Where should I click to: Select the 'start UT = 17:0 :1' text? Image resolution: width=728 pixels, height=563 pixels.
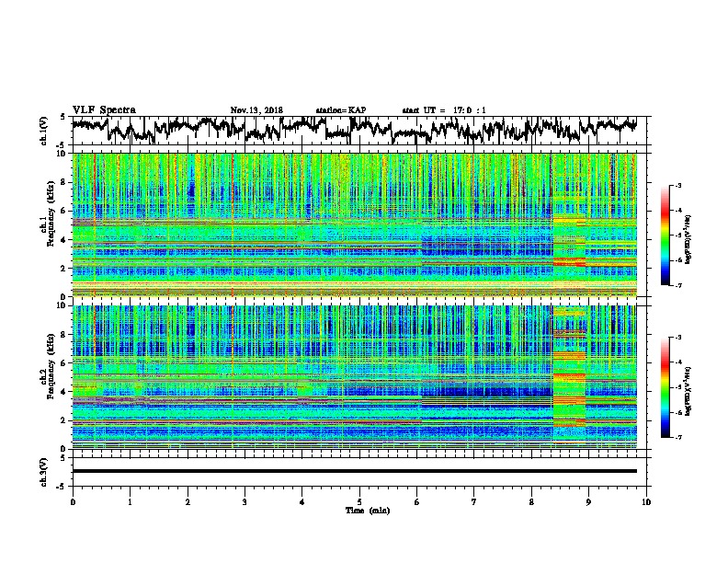click(444, 110)
